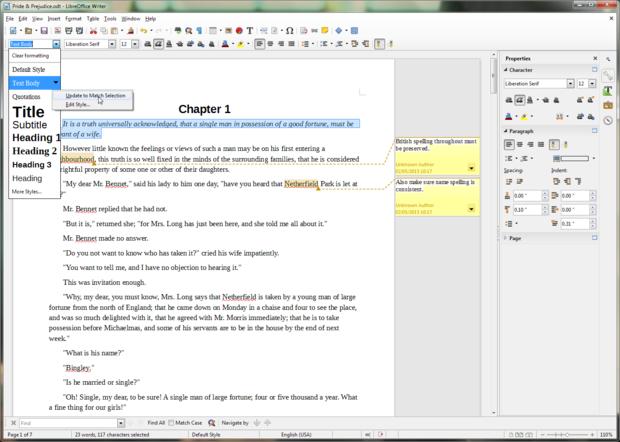Choose Update to Match Selection

click(95, 95)
